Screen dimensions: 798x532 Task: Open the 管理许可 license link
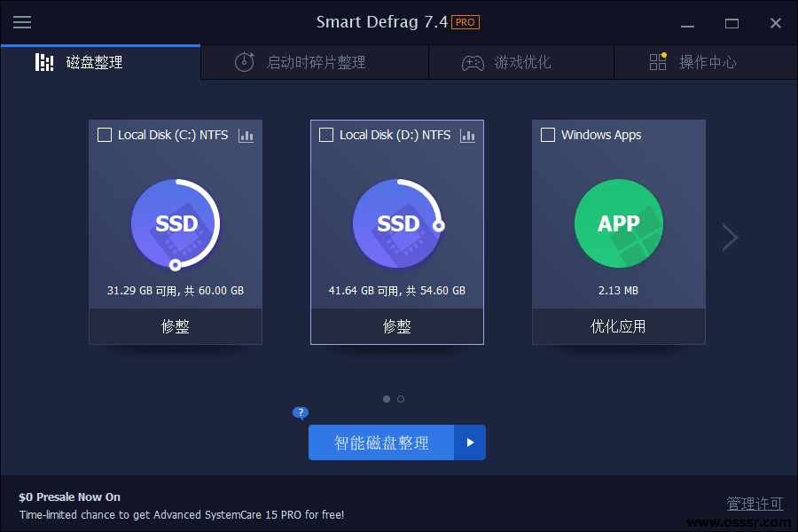pyautogui.click(x=755, y=504)
